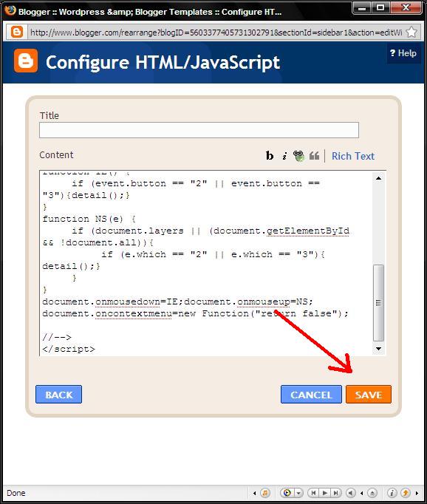Maximize the browser window
Image resolution: width=427 pixels, height=504 pixels.
[380, 7]
